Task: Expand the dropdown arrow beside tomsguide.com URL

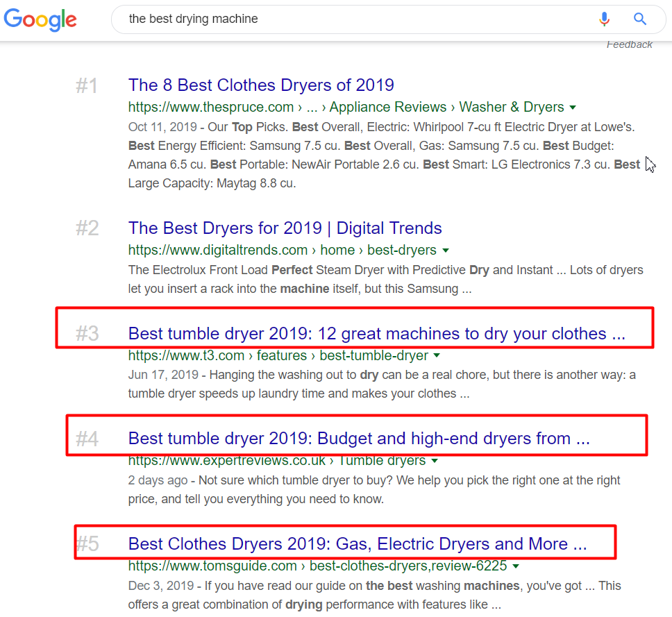Action: pyautogui.click(x=516, y=566)
